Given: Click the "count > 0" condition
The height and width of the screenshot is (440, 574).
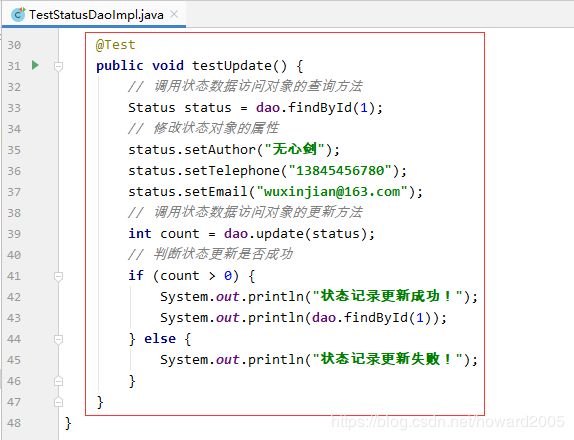Looking at the screenshot, I should coord(196,276).
